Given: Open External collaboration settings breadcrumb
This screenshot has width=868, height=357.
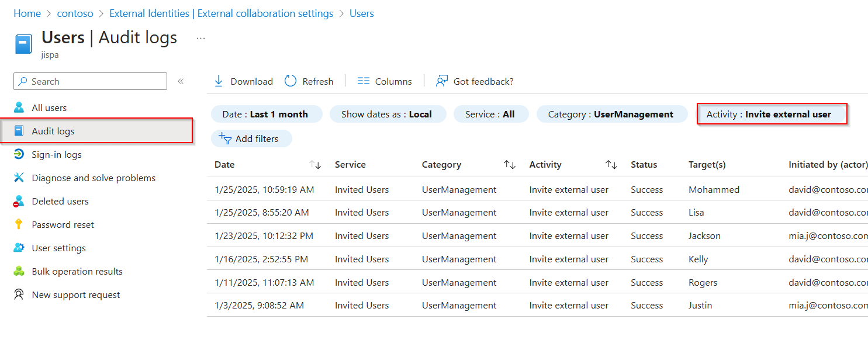Looking at the screenshot, I should click(x=222, y=13).
